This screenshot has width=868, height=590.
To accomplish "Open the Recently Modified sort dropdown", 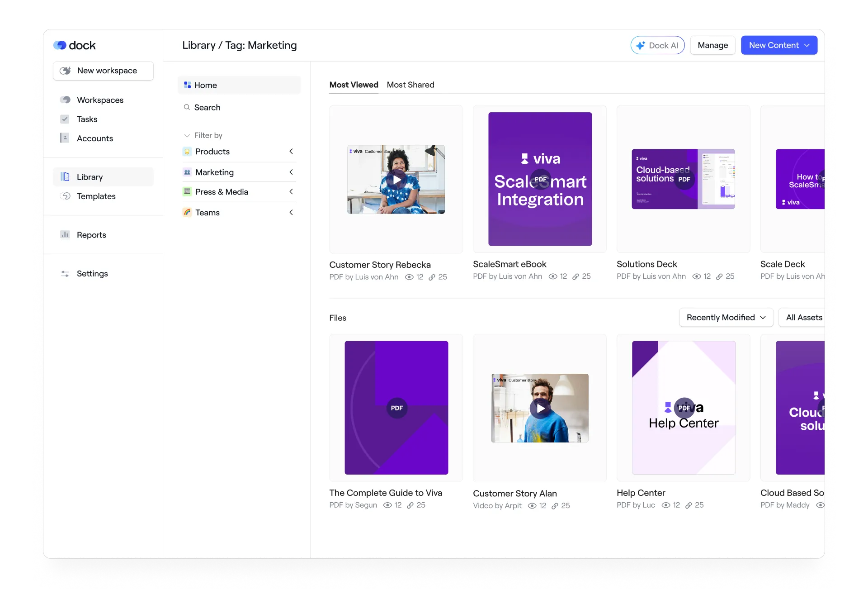I will pyautogui.click(x=726, y=317).
